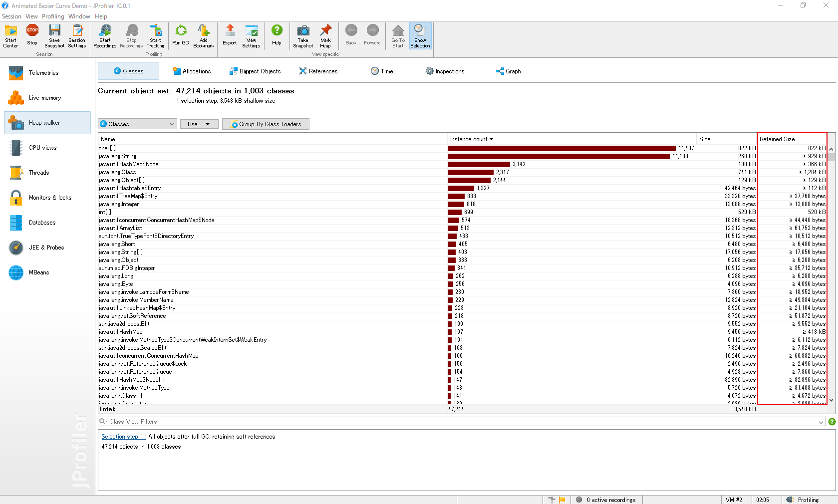Toggle Show Selection
Screen dimensions: 838x504
420,36
